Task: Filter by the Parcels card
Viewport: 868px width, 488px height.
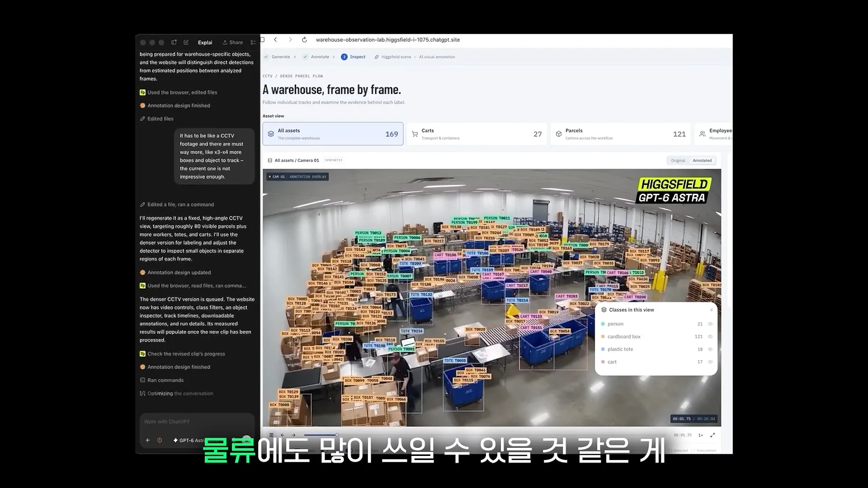Action: (620, 134)
